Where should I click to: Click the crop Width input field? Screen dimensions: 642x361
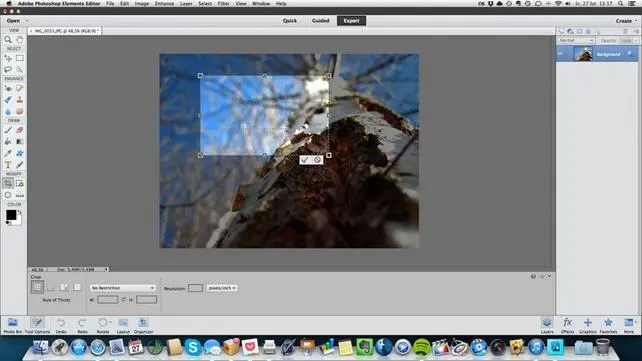coord(108,300)
